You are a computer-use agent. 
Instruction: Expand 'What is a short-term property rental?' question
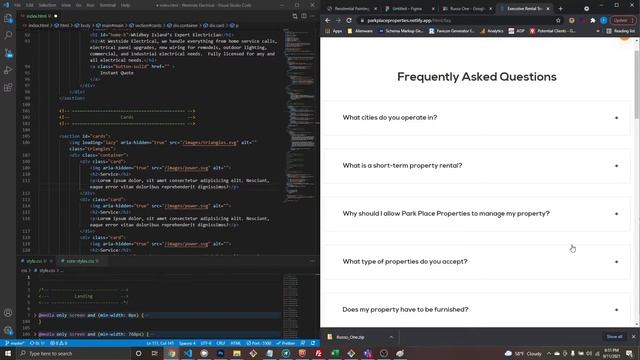point(477,166)
